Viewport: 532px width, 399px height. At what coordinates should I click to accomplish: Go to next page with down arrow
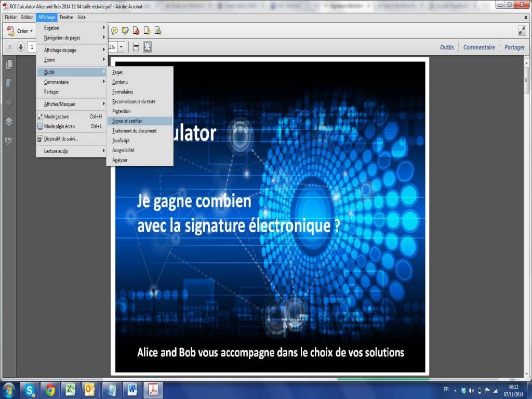tap(21, 47)
